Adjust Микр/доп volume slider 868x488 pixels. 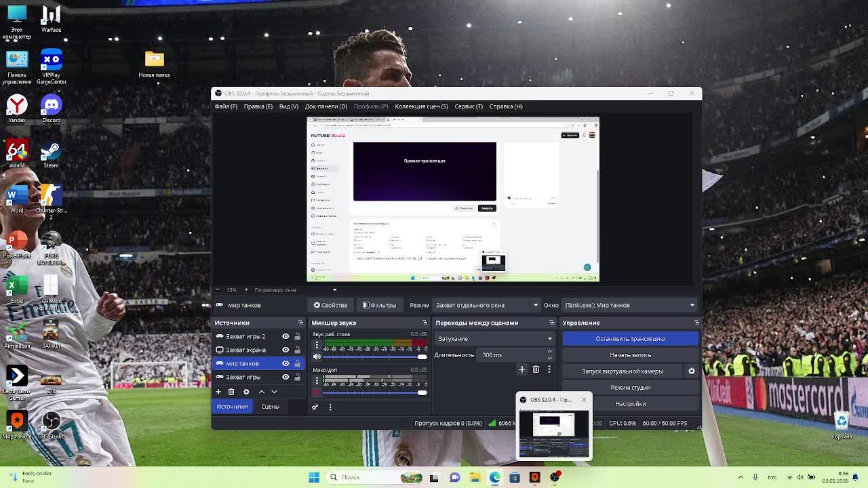pyautogui.click(x=375, y=392)
